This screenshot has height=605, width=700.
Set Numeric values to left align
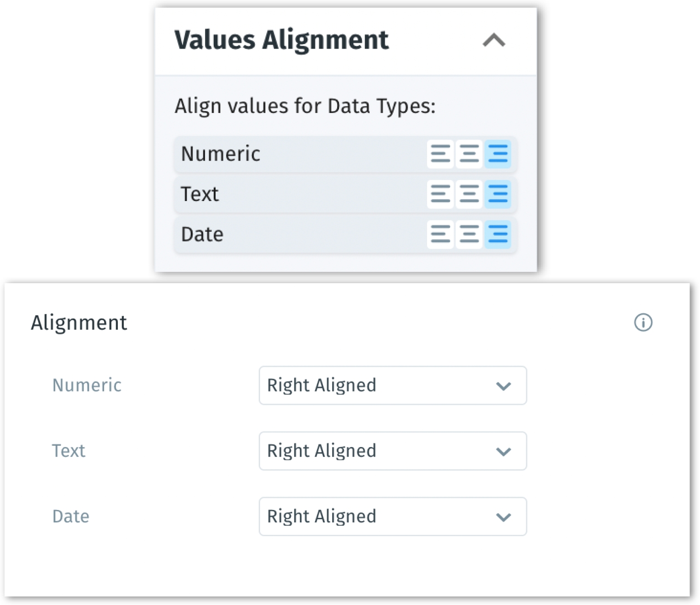tap(440, 154)
